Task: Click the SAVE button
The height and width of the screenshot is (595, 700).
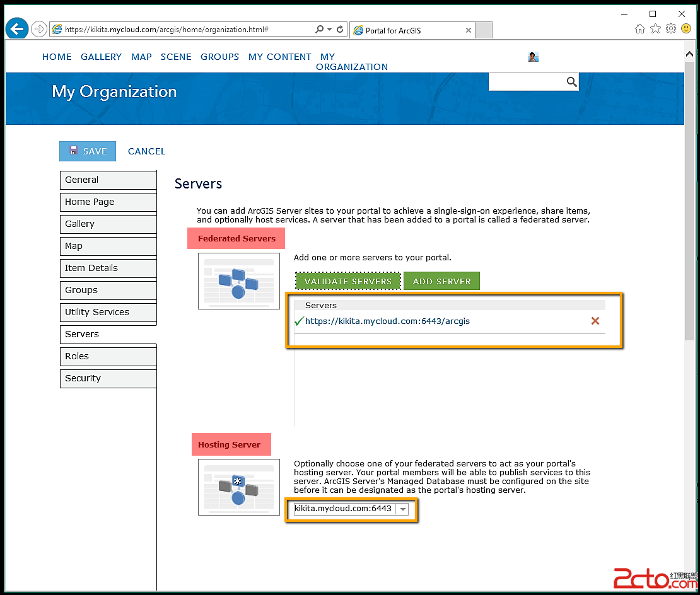Action: click(x=88, y=151)
